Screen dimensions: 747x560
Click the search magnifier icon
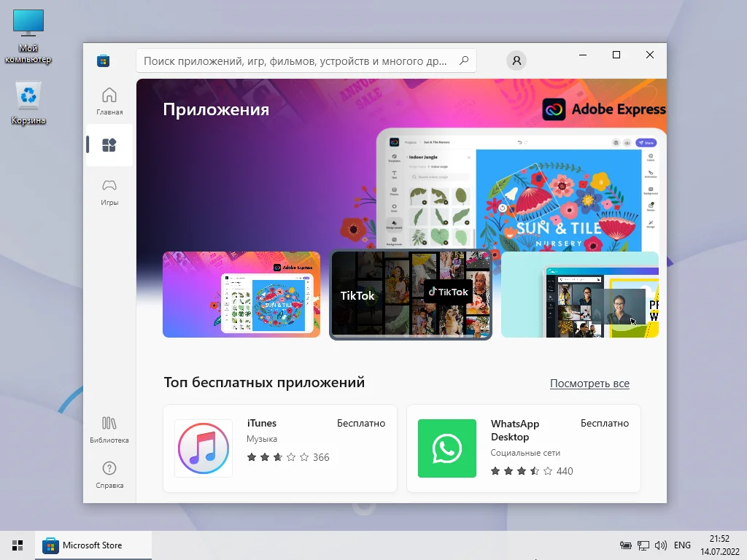pos(463,61)
